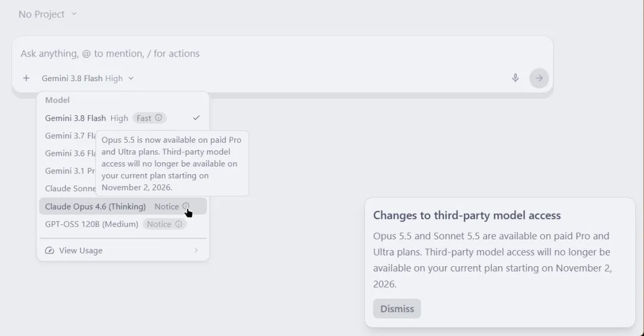644x336 pixels.
Task: Select Claude Opus 4.6 (Thinking) model
Action: pos(95,206)
